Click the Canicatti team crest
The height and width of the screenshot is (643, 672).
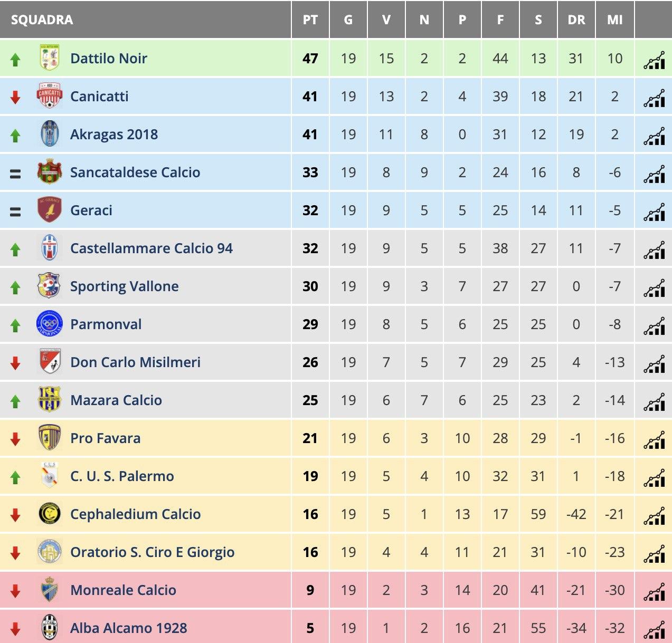pyautogui.click(x=50, y=96)
